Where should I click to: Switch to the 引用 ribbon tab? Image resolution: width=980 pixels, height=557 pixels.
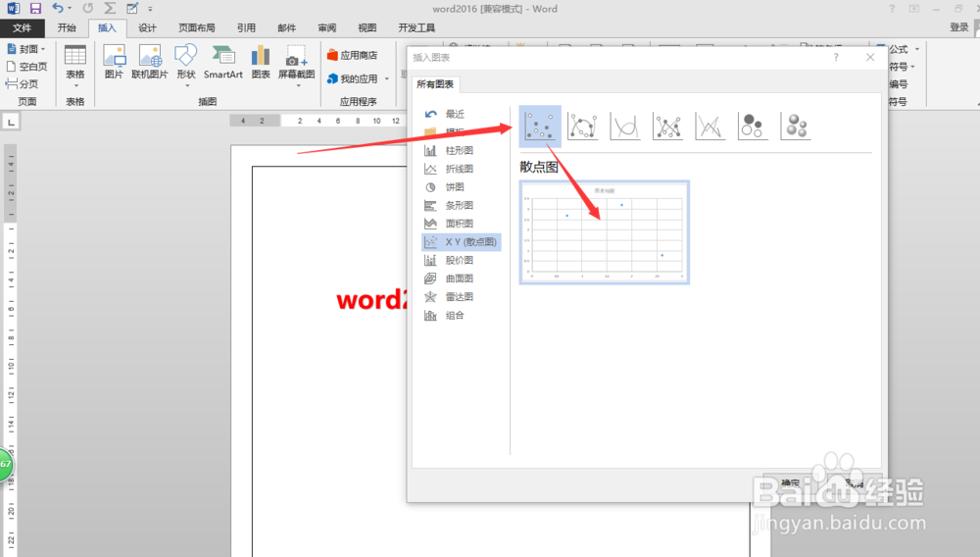click(246, 27)
